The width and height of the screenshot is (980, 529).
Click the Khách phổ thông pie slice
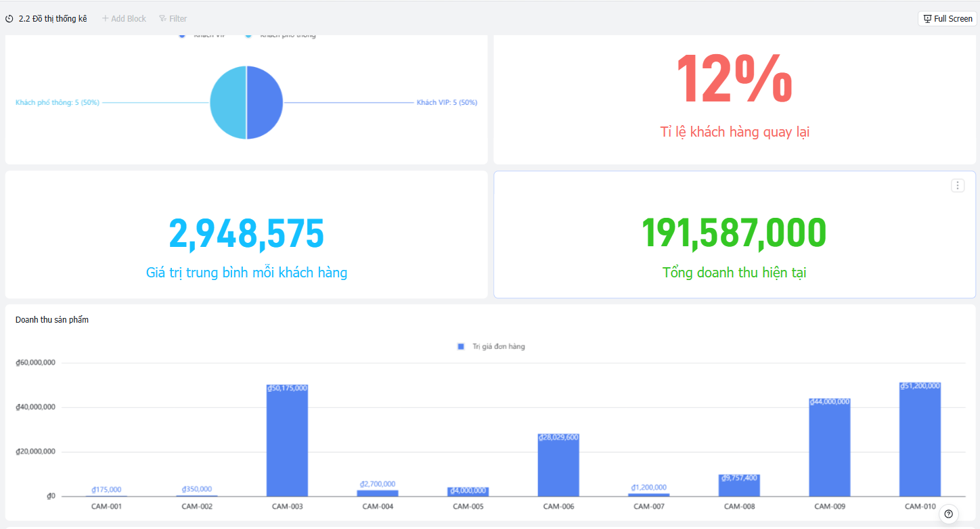pyautogui.click(x=228, y=103)
